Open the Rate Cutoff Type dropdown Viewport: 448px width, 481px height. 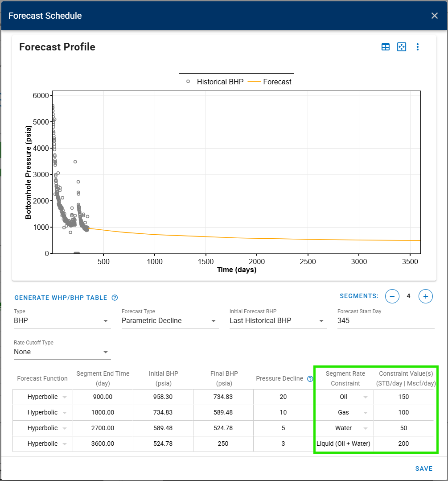pos(62,352)
